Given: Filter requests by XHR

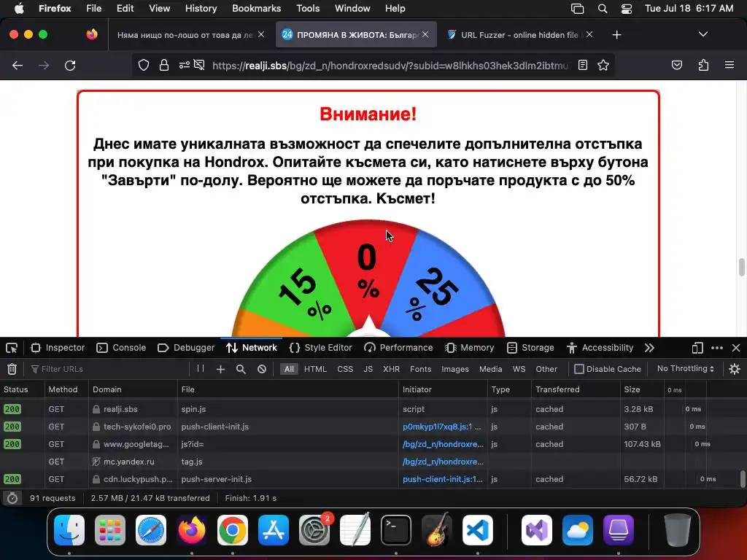Looking at the screenshot, I should 391,369.
